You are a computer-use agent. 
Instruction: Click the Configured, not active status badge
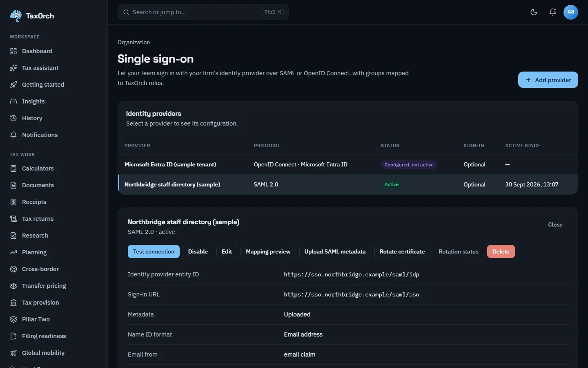(x=409, y=165)
